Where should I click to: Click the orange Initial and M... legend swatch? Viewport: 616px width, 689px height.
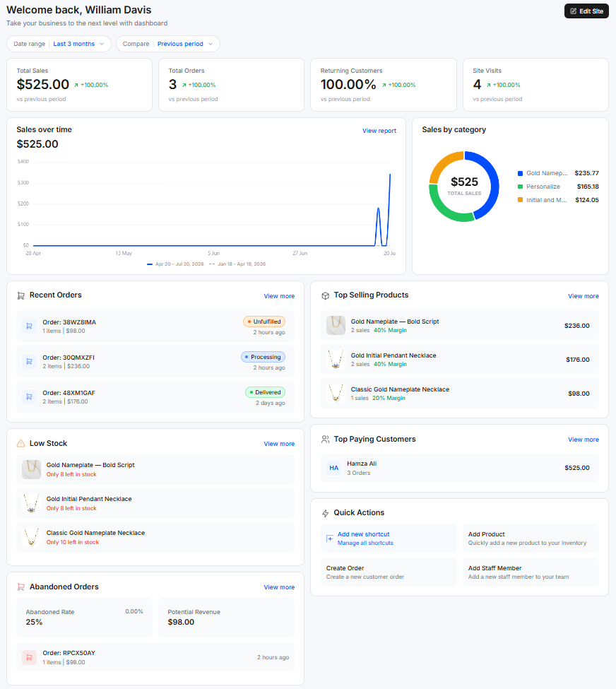click(520, 200)
